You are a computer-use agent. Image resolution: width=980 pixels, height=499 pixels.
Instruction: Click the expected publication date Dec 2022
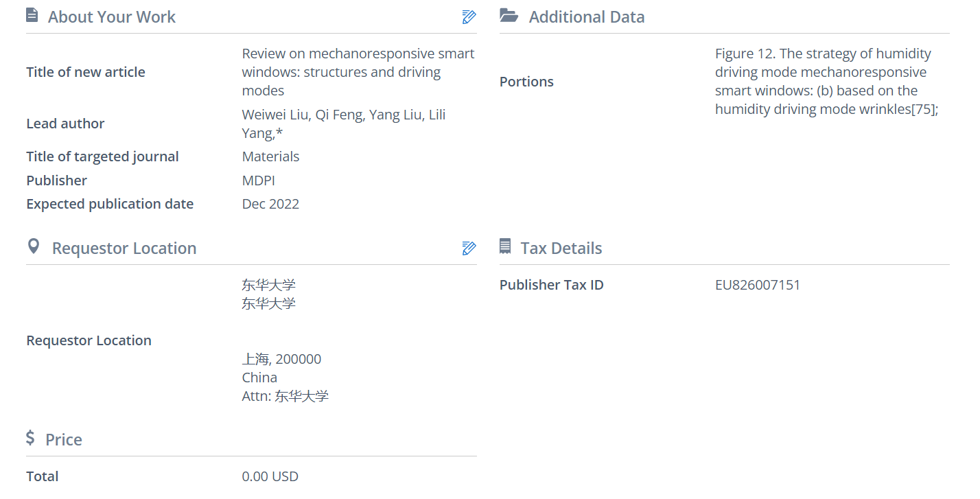click(270, 204)
